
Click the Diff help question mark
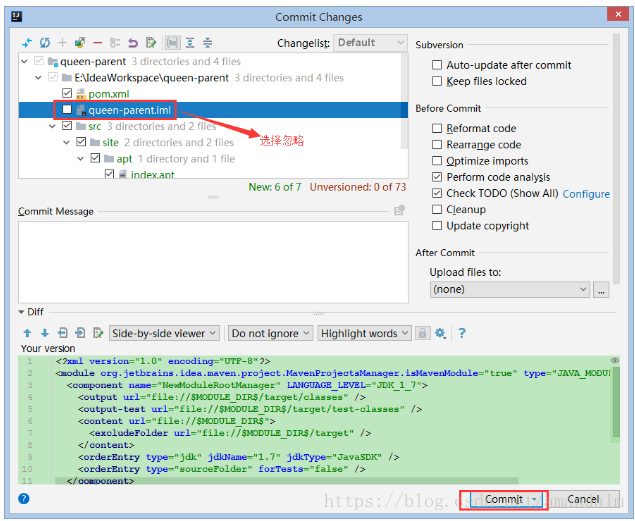point(462,333)
